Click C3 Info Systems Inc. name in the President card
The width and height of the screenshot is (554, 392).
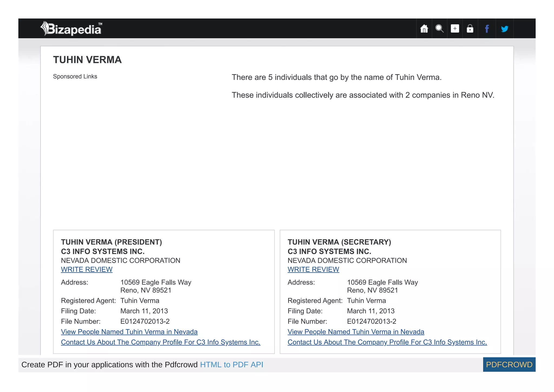tap(103, 251)
